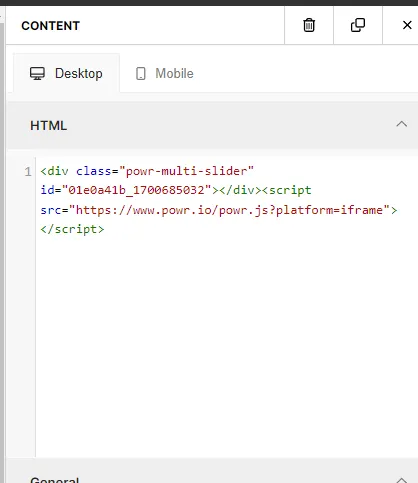Click the phone icon on Mobile tab
418x483 pixels.
point(141,74)
